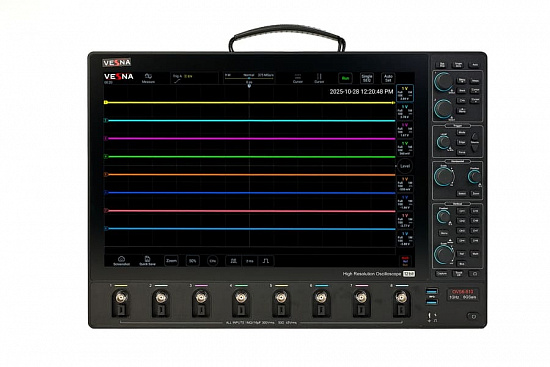
Task: Tap the Auto Set button
Action: pos(388,78)
